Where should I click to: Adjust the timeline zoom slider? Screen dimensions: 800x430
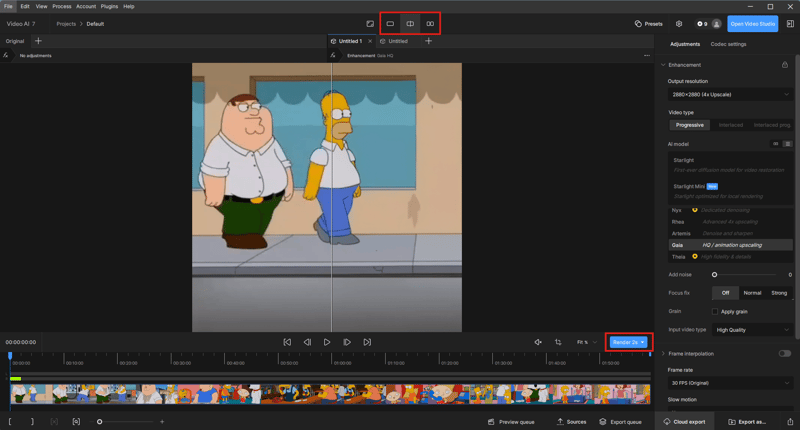point(99,422)
